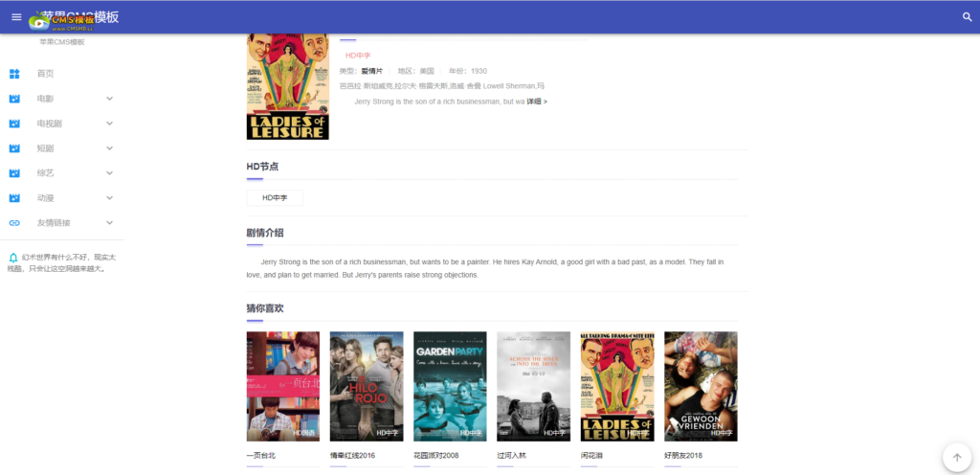The image size is (980, 475).
Task: Click the notification bell icon in sidebar
Action: coord(13,258)
